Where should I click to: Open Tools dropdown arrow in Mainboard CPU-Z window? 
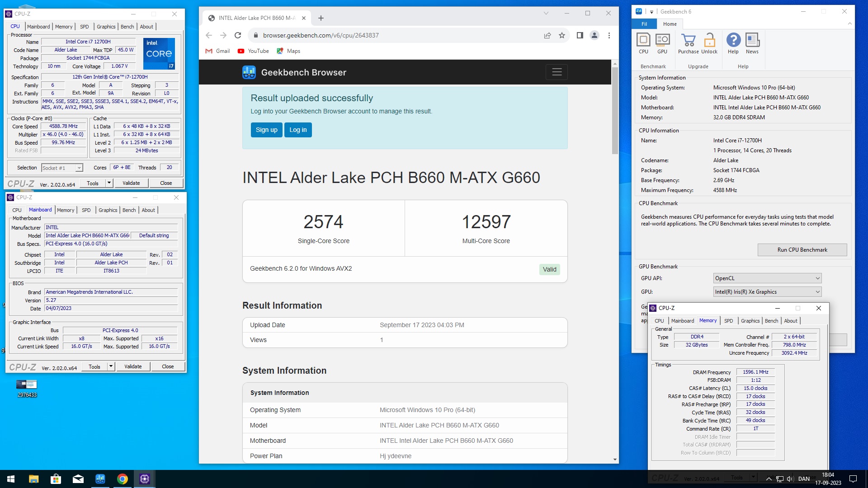[111, 366]
